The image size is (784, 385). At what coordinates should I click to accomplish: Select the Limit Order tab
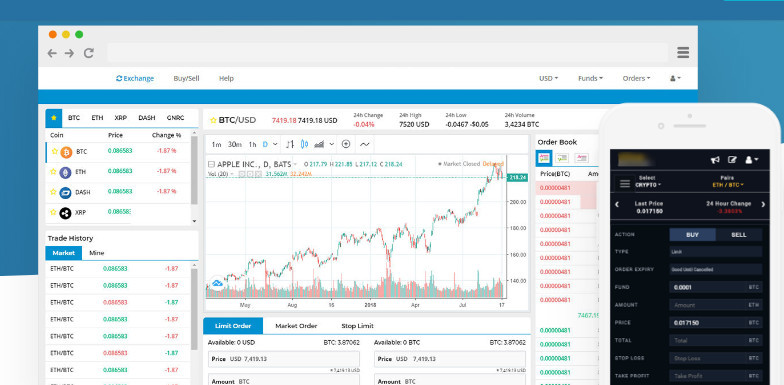tap(233, 326)
